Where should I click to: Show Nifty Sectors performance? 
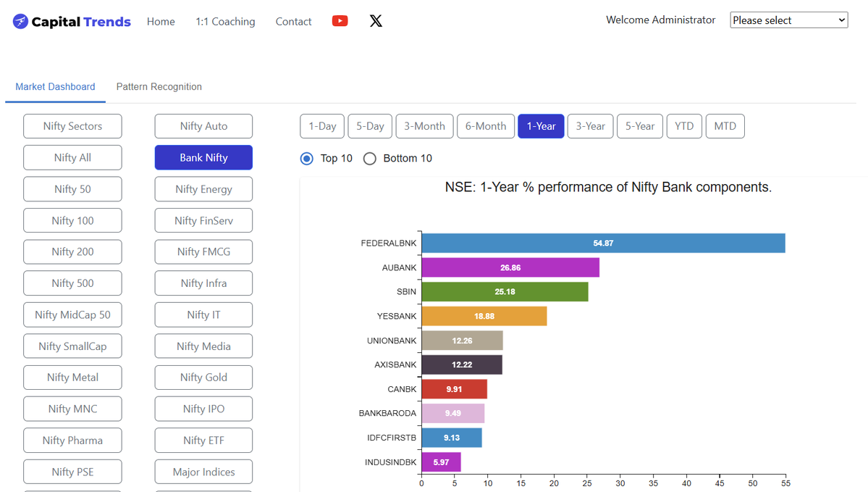tap(72, 126)
